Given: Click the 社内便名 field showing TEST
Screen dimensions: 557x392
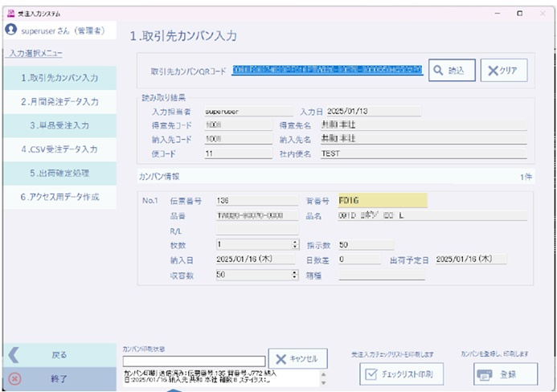Looking at the screenshot, I should coord(424,153).
